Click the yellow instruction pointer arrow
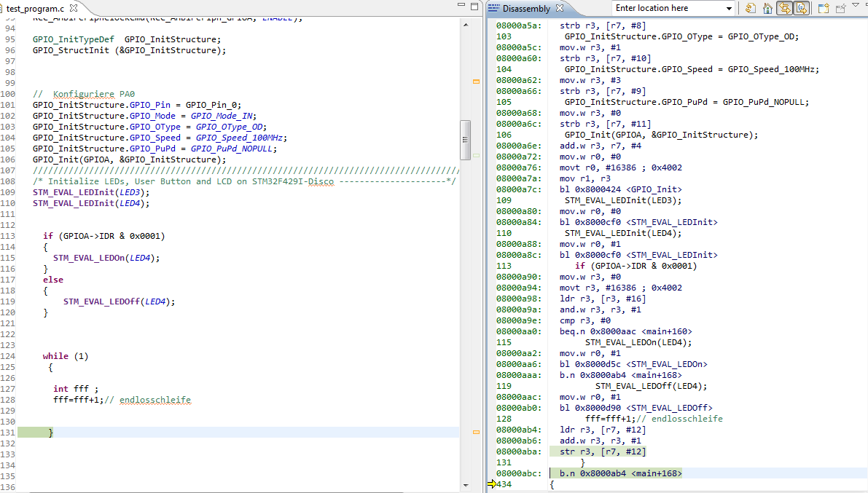 click(492, 484)
